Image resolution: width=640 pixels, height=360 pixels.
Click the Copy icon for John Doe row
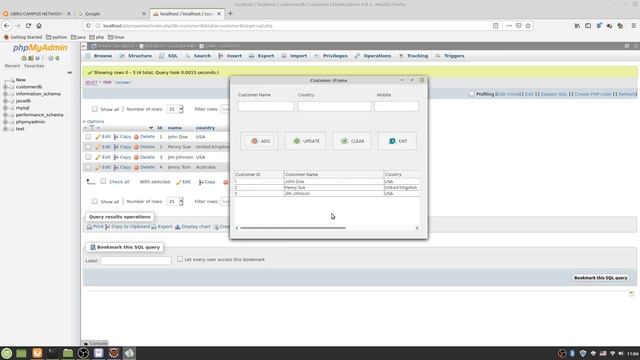(116, 137)
